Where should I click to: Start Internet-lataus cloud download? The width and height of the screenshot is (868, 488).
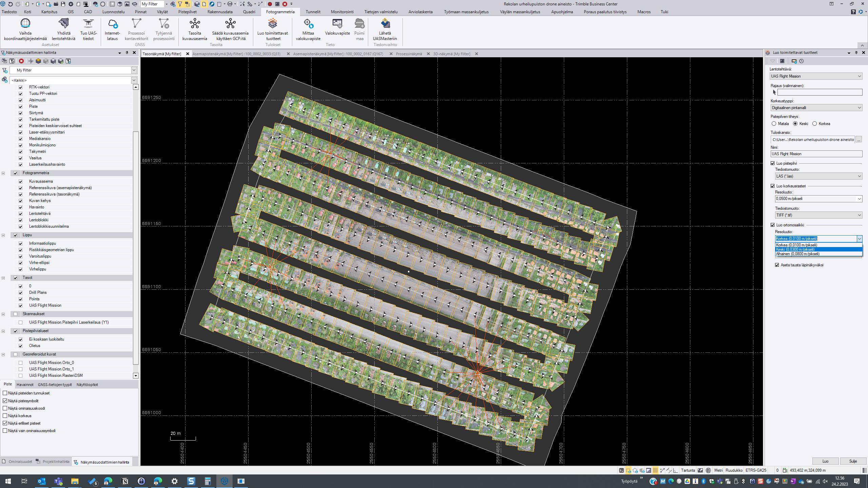112,23
